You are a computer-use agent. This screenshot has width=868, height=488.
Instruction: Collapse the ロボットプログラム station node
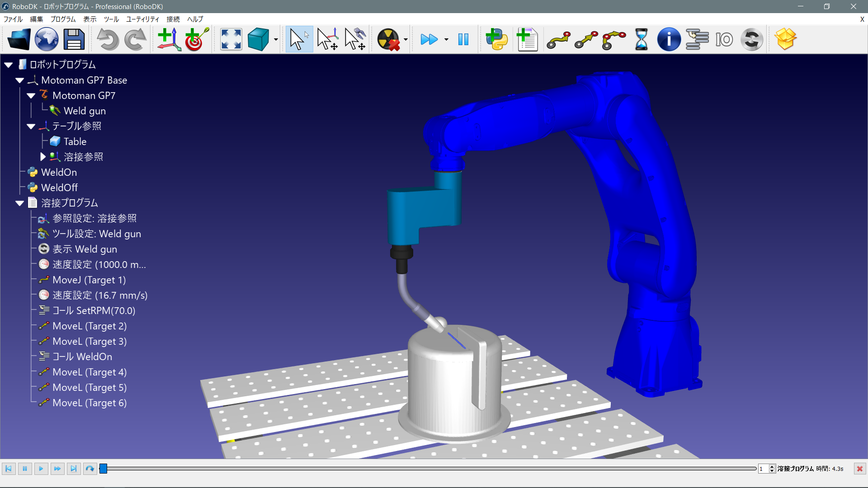coord(9,65)
